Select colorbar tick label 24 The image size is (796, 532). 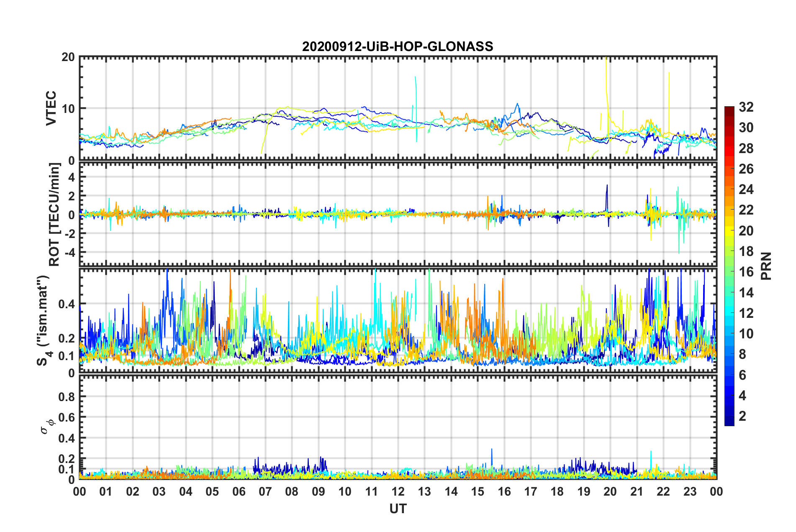(x=746, y=189)
